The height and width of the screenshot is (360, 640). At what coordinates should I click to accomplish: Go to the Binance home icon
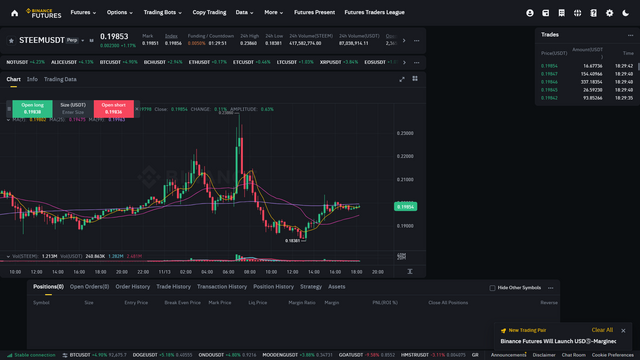(x=15, y=13)
